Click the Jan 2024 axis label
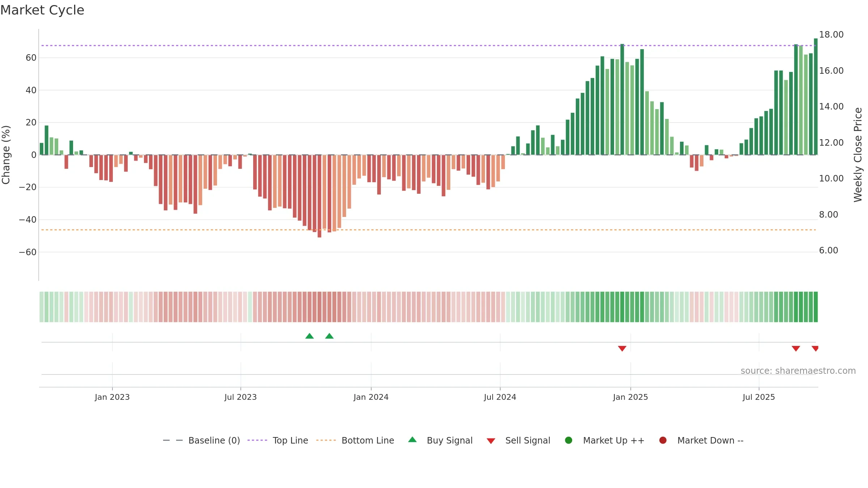The image size is (868, 488). (x=371, y=397)
